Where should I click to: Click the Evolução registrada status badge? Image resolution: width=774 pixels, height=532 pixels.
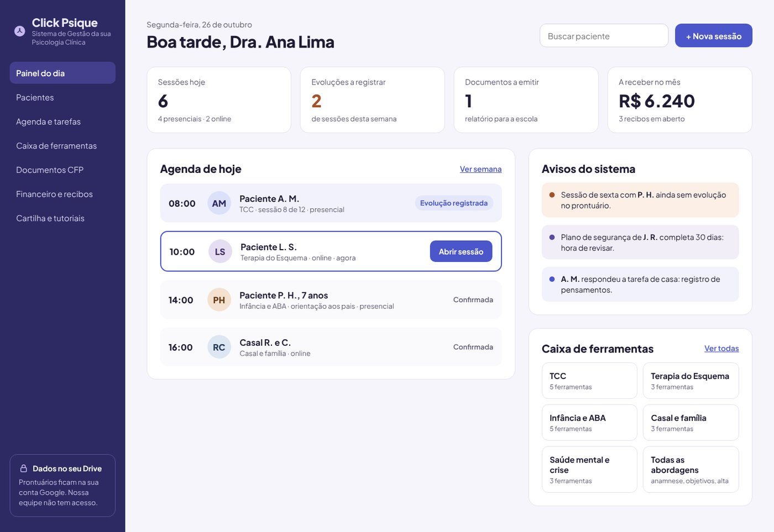(x=454, y=203)
